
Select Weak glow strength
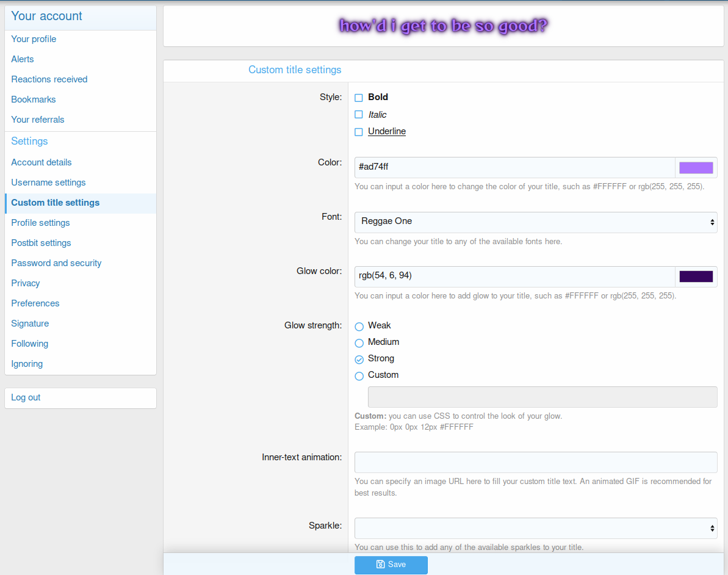coord(359,327)
